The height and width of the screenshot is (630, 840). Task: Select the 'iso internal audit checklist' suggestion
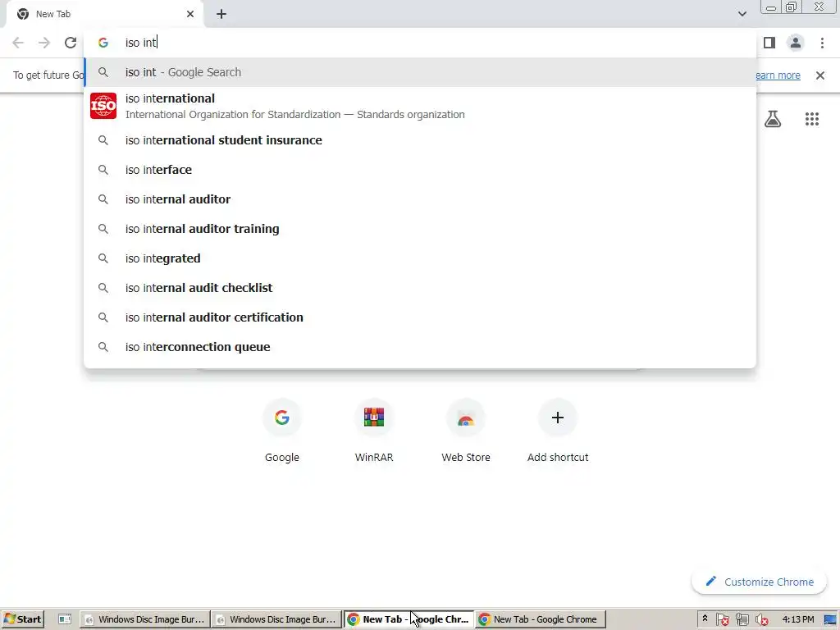pyautogui.click(x=420, y=288)
